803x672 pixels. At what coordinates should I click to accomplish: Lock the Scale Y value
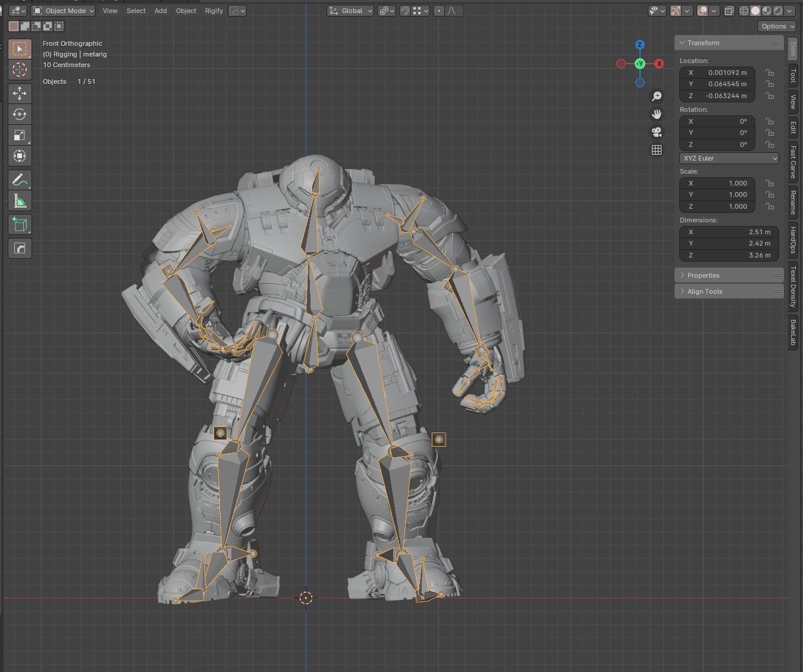pyautogui.click(x=770, y=194)
